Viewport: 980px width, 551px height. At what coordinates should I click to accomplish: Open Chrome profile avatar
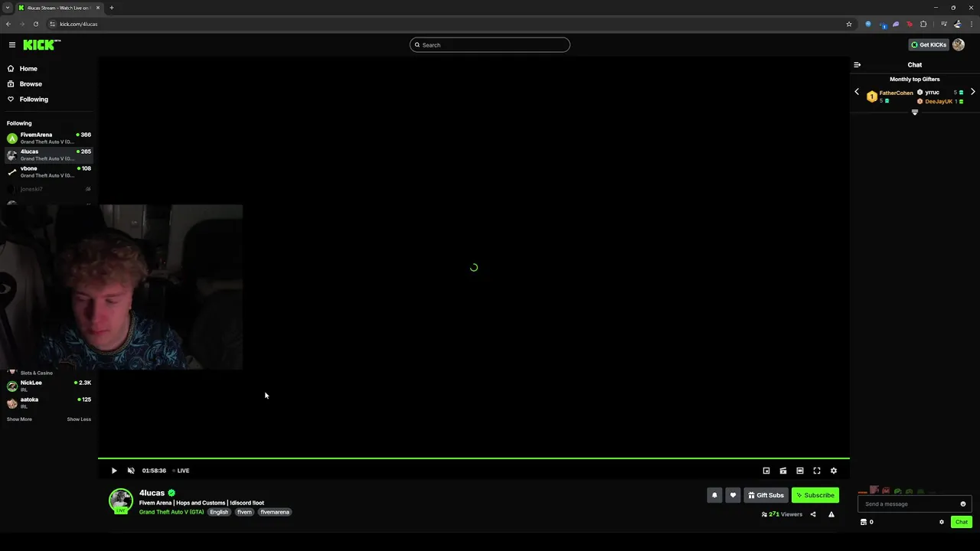tap(957, 24)
